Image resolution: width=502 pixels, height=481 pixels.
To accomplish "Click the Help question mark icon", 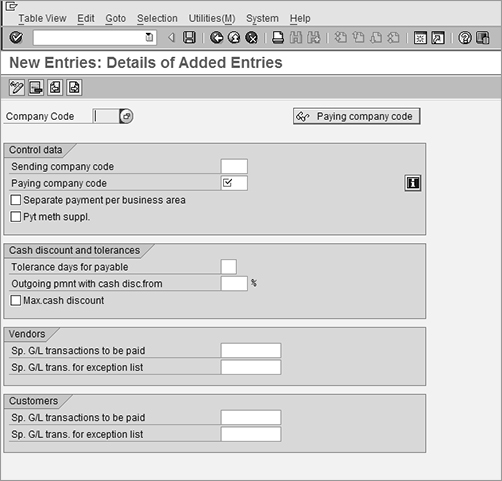I will coord(465,38).
